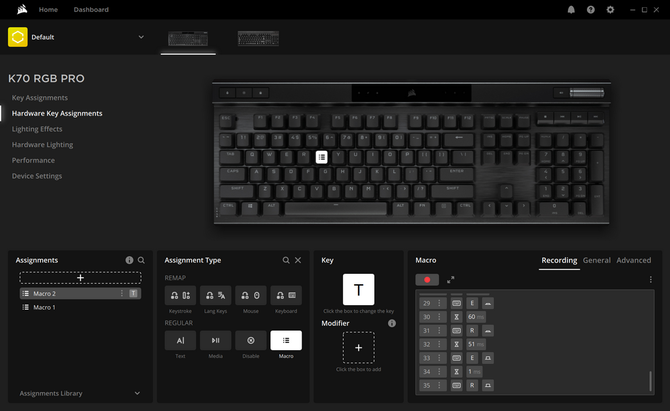Choose the Lang Keys remap type

[215, 295]
